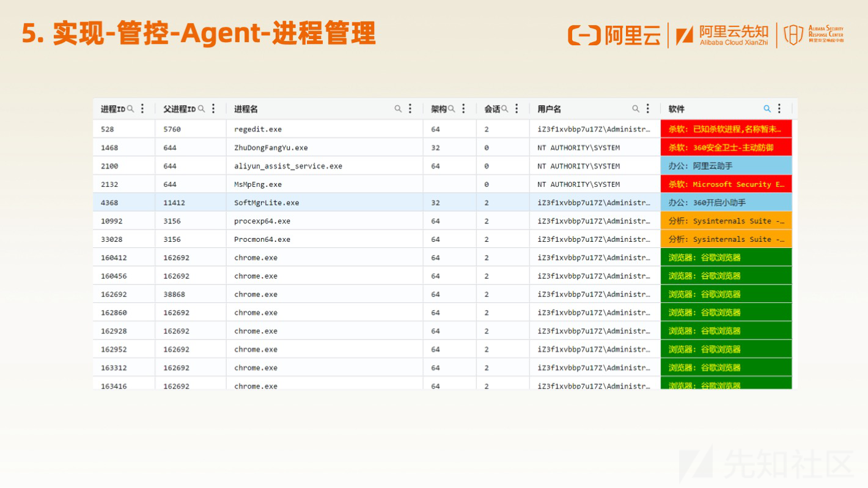Click search icon in 用户名 column header
The height and width of the screenshot is (488, 868).
pos(636,109)
